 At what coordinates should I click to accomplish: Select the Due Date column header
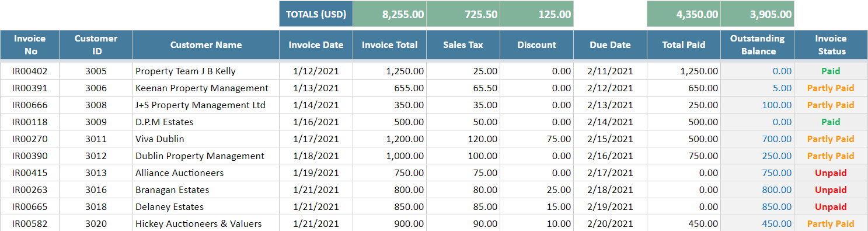point(610,45)
